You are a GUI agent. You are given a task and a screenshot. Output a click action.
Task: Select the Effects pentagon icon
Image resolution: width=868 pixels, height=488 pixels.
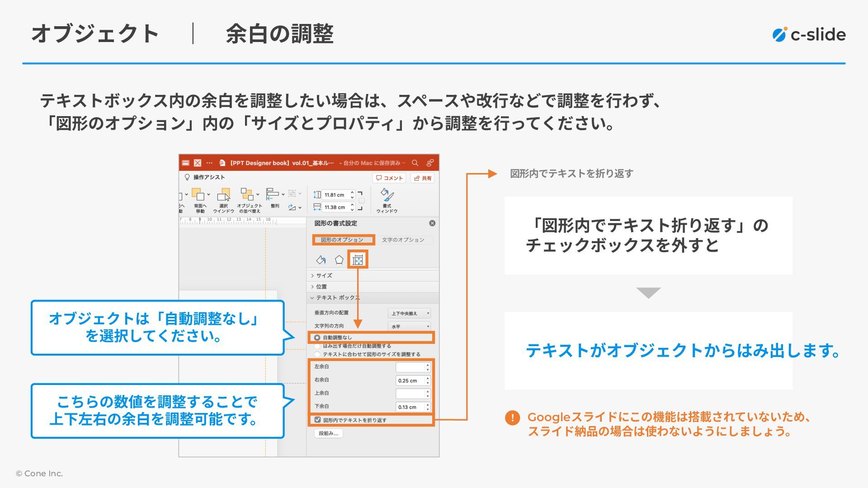[339, 260]
